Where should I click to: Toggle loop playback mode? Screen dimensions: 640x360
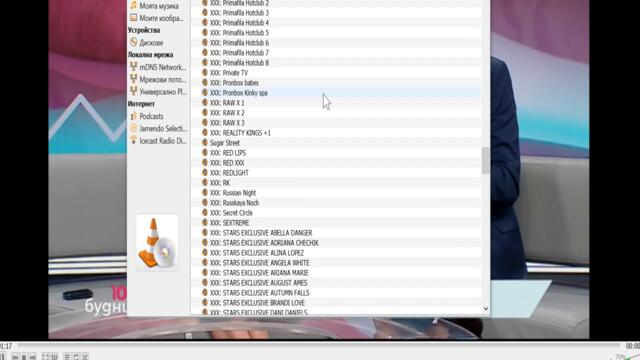[x=76, y=357]
